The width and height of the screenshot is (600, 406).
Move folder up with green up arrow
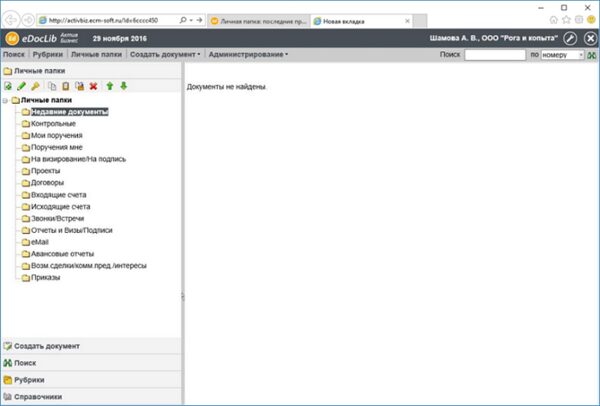[110, 86]
